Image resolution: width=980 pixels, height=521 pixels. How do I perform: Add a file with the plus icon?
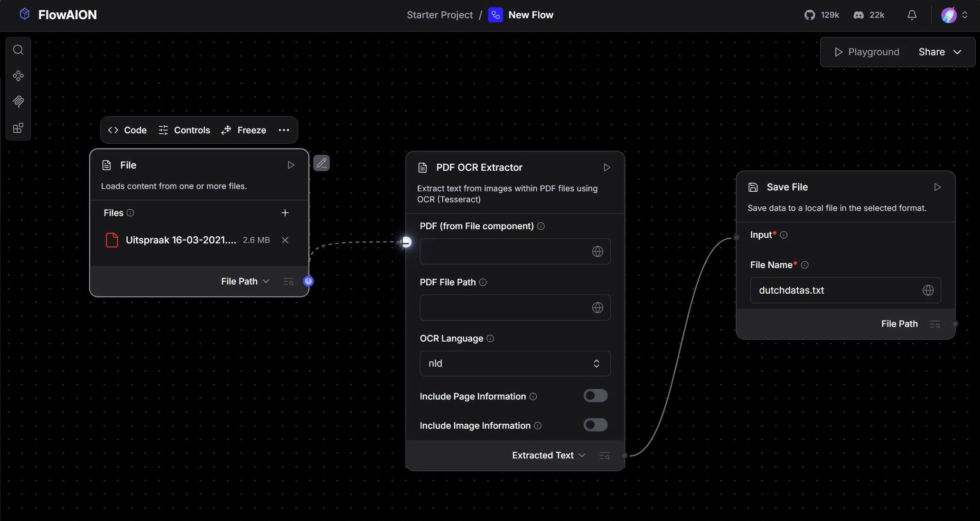click(x=285, y=213)
